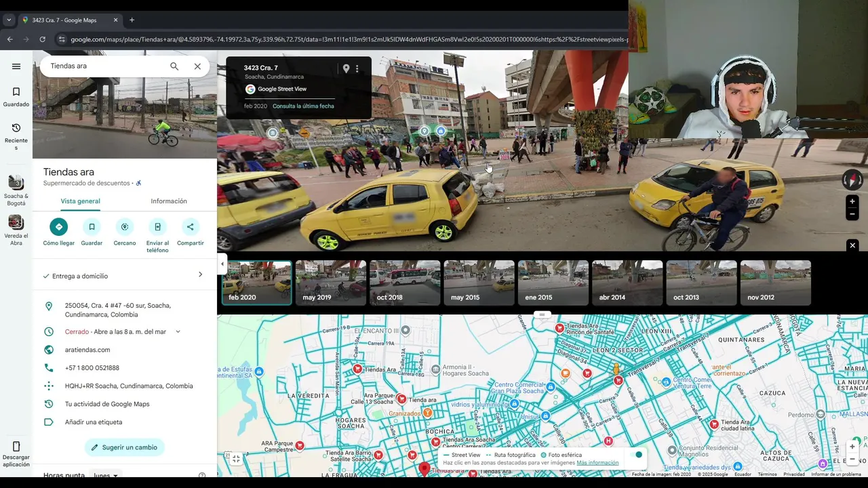Click Más información link in map legend
Image resolution: width=868 pixels, height=488 pixels.
(x=597, y=463)
